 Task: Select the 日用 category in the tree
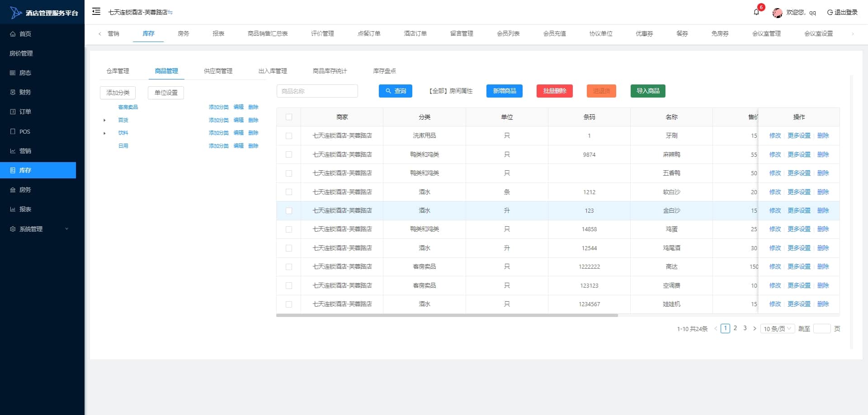[123, 146]
